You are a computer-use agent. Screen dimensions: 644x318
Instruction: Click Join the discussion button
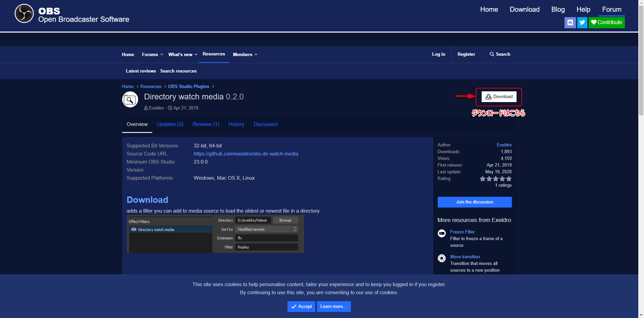pyautogui.click(x=475, y=202)
